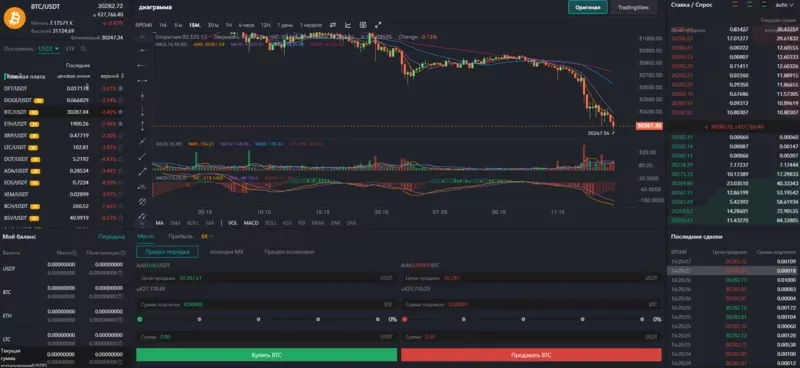Click the Купить BTC button
The image size is (800, 368).
(x=266, y=355)
